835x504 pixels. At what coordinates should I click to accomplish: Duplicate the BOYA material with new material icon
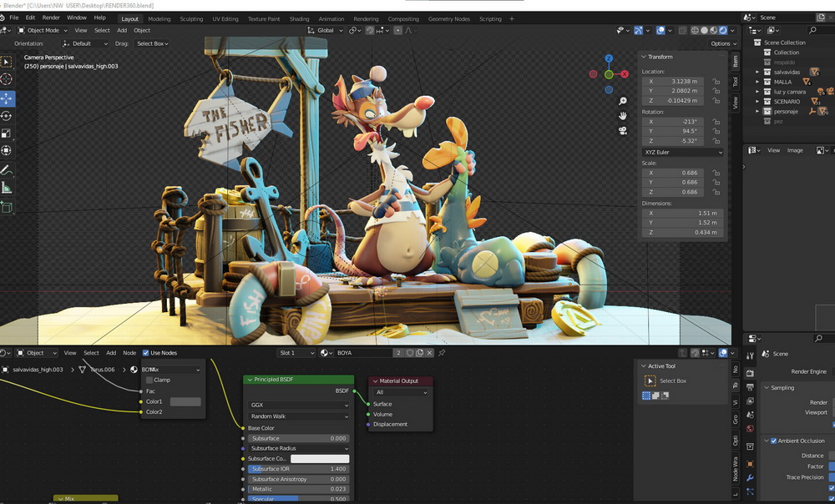pyautogui.click(x=420, y=353)
